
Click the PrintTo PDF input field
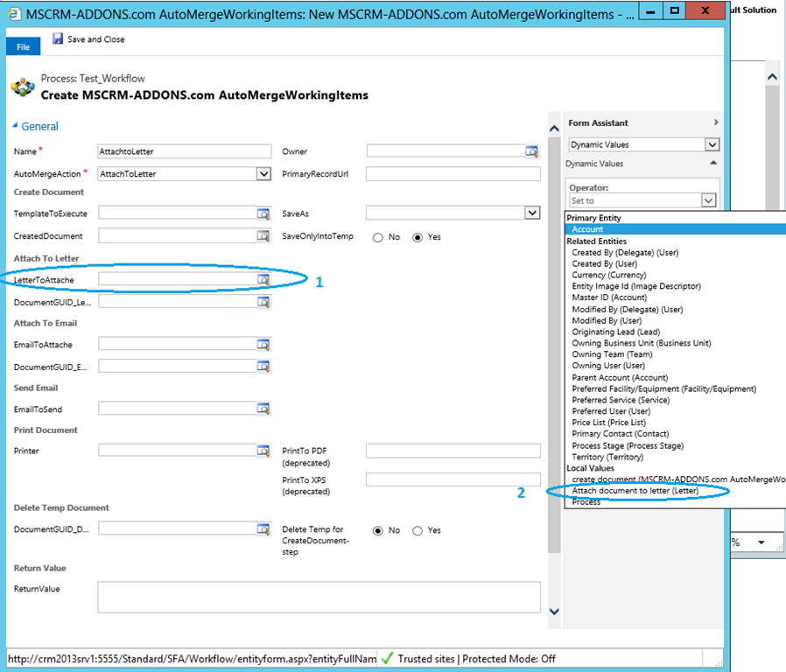pos(453,451)
